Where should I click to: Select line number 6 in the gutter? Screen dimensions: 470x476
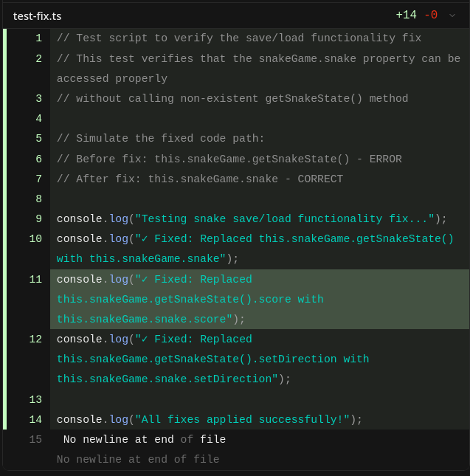tap(38, 159)
